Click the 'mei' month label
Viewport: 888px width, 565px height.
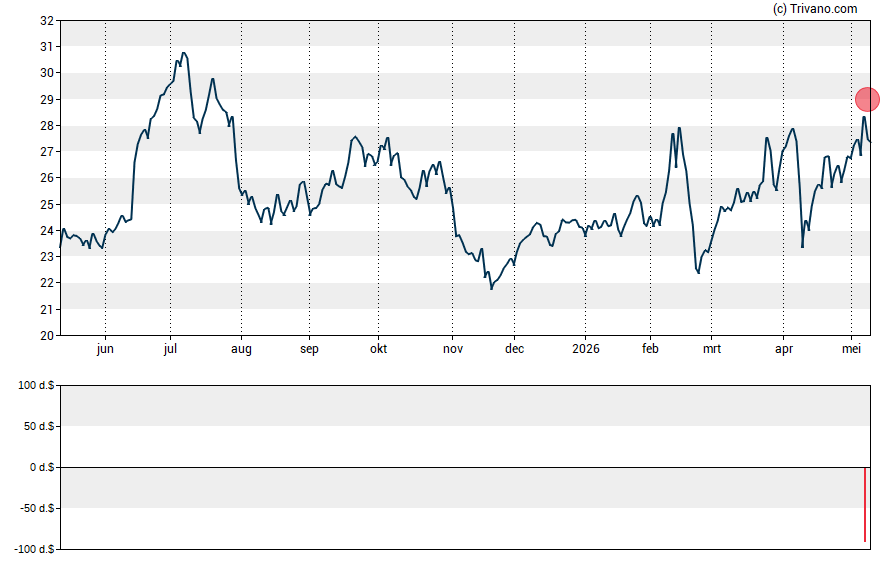851,349
